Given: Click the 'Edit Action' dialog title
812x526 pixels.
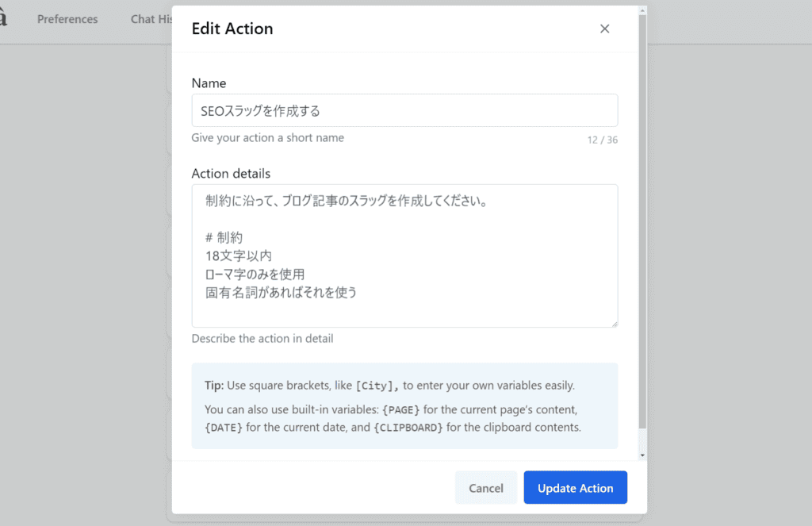Looking at the screenshot, I should pyautogui.click(x=232, y=29).
